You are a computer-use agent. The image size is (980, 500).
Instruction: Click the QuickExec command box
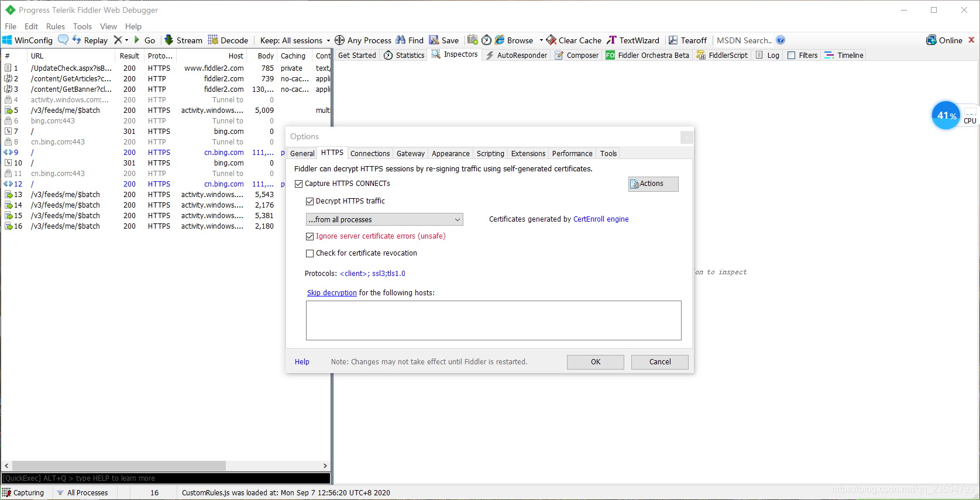pyautogui.click(x=166, y=478)
